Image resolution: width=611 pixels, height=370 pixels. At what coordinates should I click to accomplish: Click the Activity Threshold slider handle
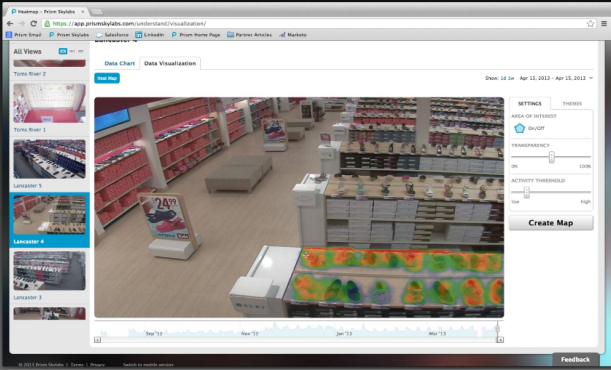click(526, 192)
